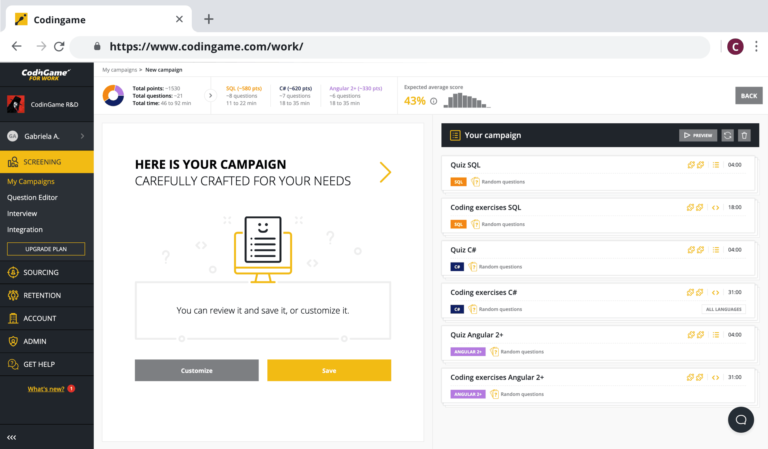Viewport: 768px width, 449px height.
Task: Reload the page with browser refresh
Action: [59, 47]
